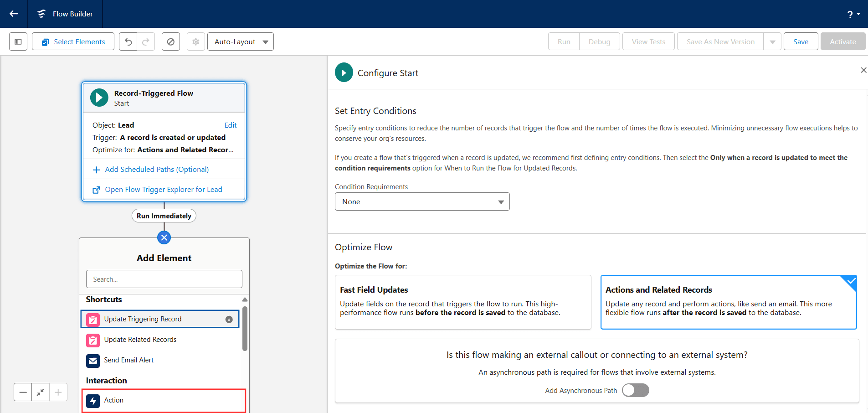The height and width of the screenshot is (413, 868).
Task: Click the external link icon for Trigger Explorer
Action: [x=96, y=190]
